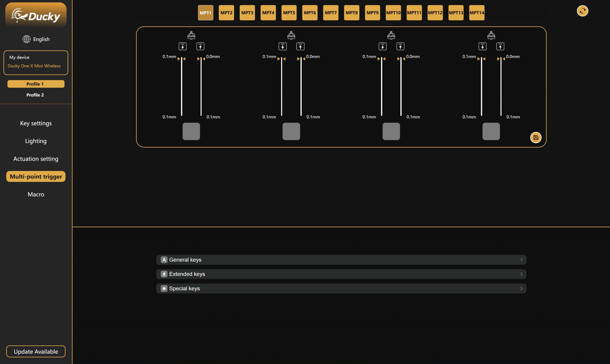Image resolution: width=610 pixels, height=364 pixels.
Task: Select fourth column's key-release up arrow icon
Action: [500, 46]
